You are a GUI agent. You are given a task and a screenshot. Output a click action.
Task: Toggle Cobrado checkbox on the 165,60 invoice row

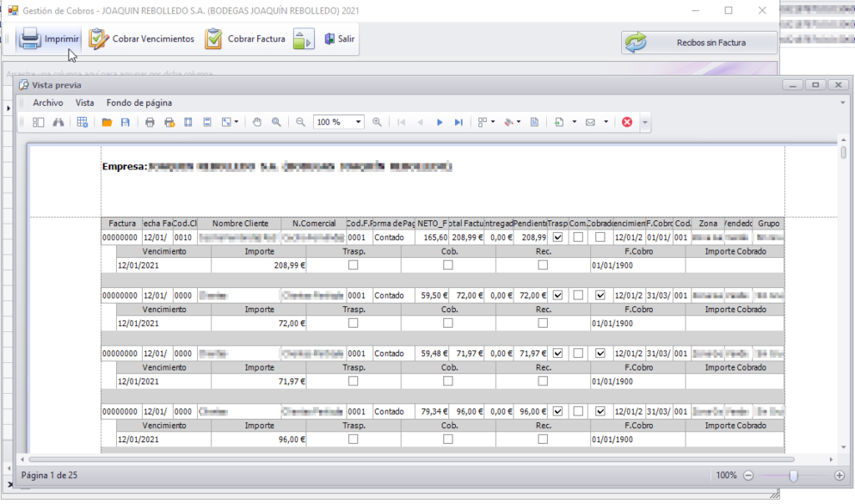point(600,238)
